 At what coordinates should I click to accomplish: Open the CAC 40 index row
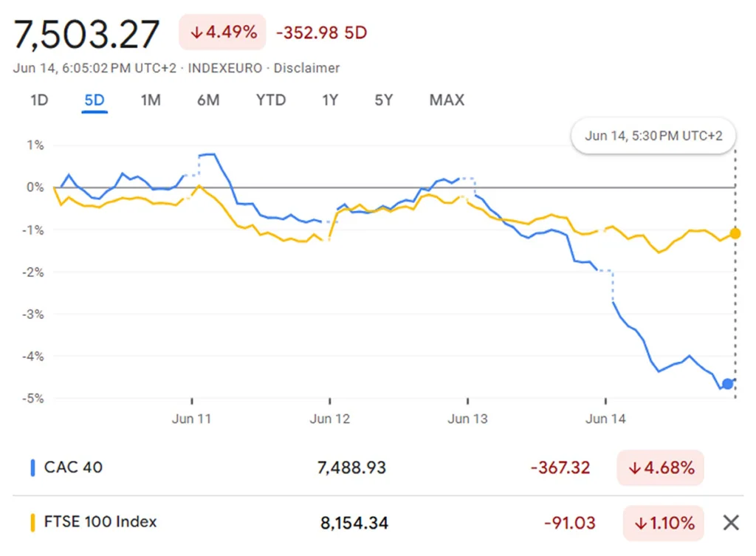coord(73,467)
